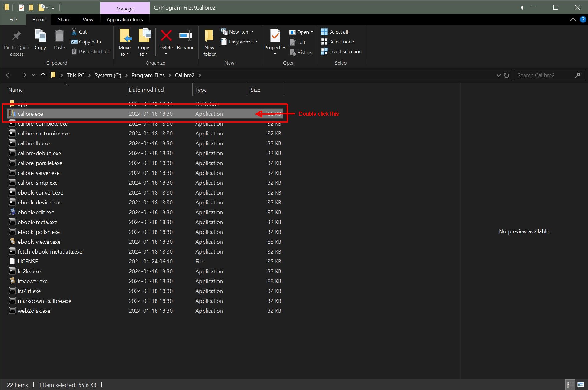Select markdown-calibre.exe

tap(145, 301)
